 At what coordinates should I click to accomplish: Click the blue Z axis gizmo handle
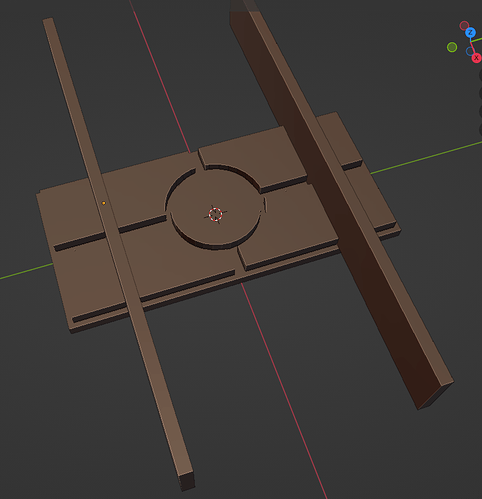click(470, 32)
